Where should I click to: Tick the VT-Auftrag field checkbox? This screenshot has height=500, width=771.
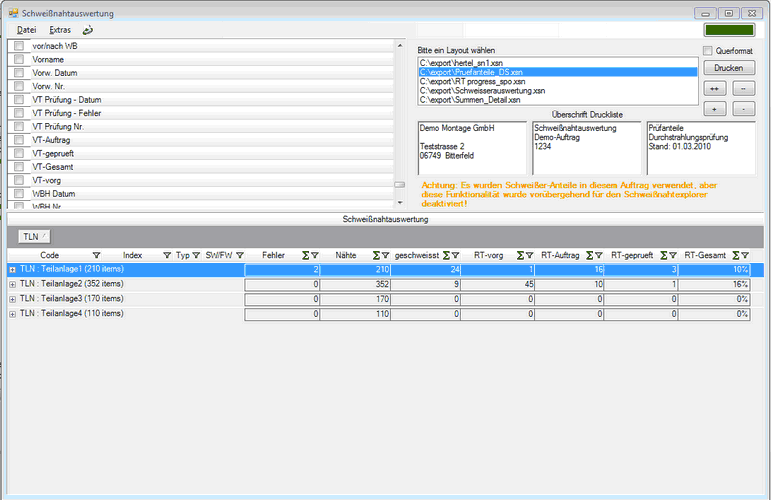click(19, 140)
